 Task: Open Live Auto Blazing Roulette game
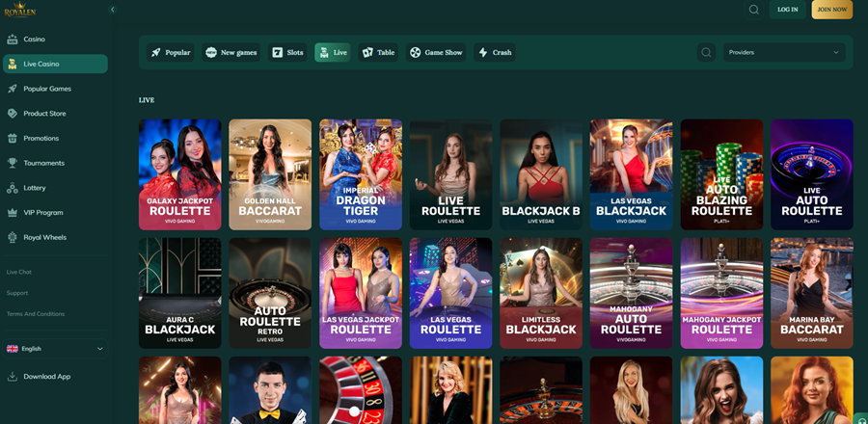[x=721, y=174]
